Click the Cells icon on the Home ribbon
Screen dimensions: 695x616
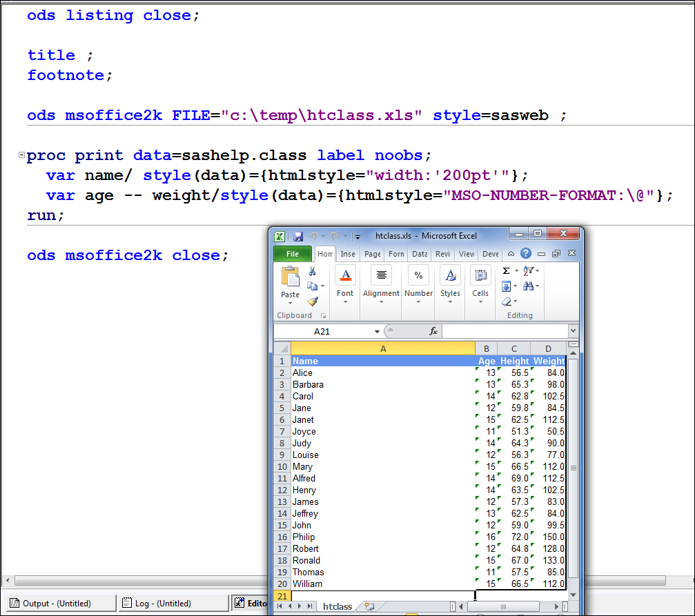click(481, 275)
